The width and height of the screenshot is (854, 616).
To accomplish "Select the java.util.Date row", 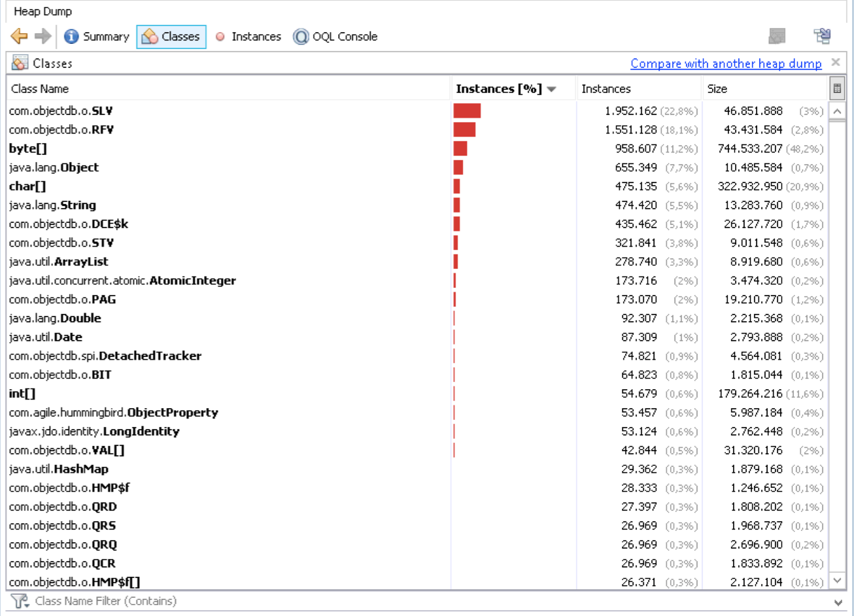I will (418, 337).
